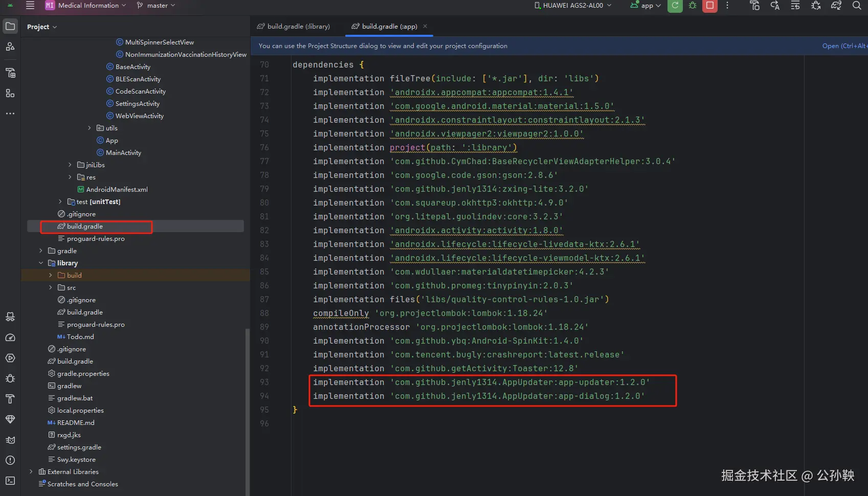Open the HUAWEI AGS2-AL00 device selector
The image size is (868, 496).
pyautogui.click(x=573, y=6)
